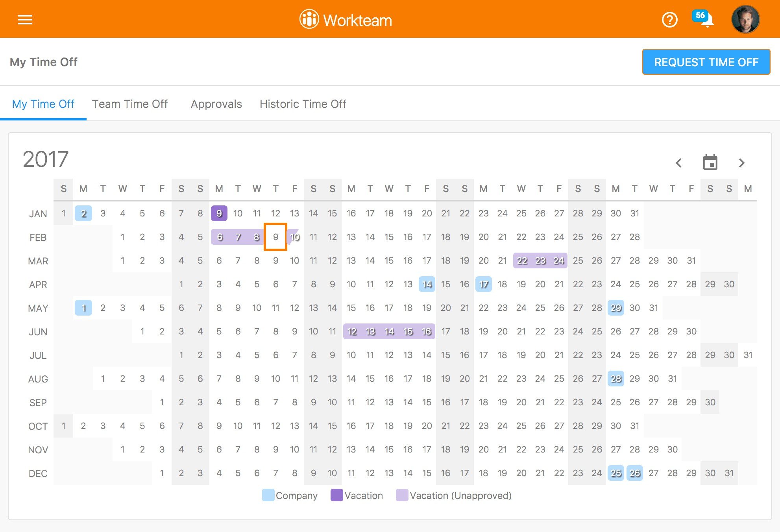780x532 pixels.
Task: Go to previous year with left chevron
Action: point(679,163)
